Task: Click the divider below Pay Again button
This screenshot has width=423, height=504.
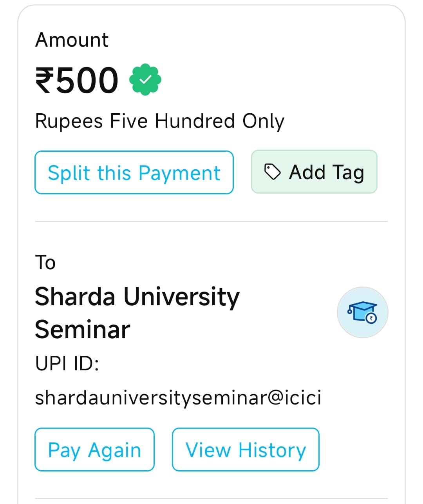Action: click(x=211, y=499)
